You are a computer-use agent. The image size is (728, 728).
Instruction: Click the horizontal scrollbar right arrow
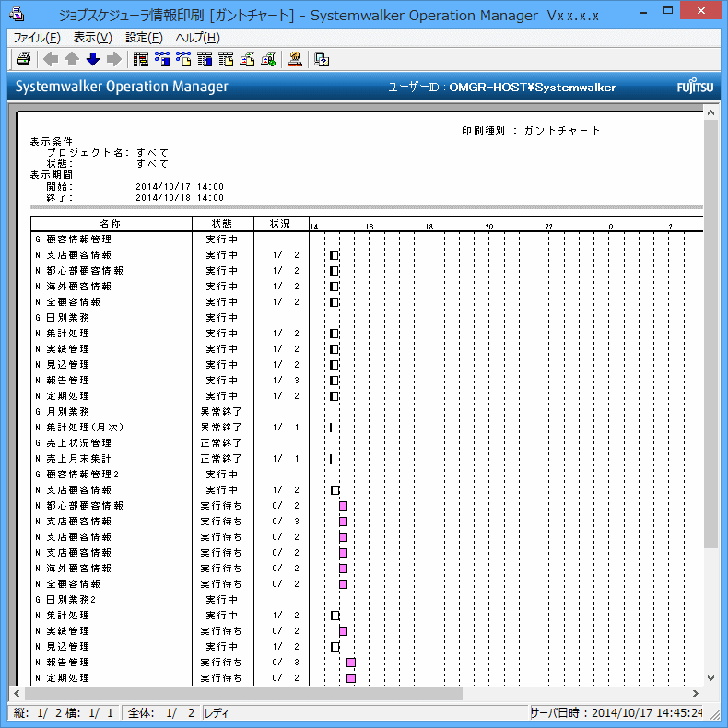pos(696,693)
